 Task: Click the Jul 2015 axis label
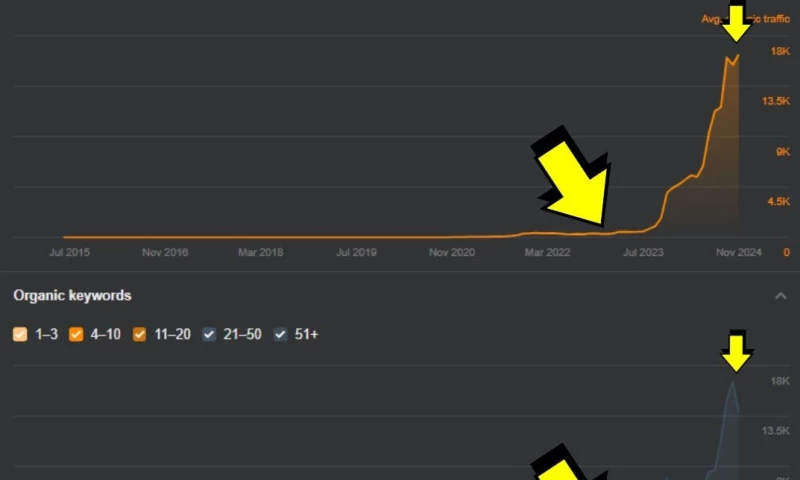coord(69,252)
